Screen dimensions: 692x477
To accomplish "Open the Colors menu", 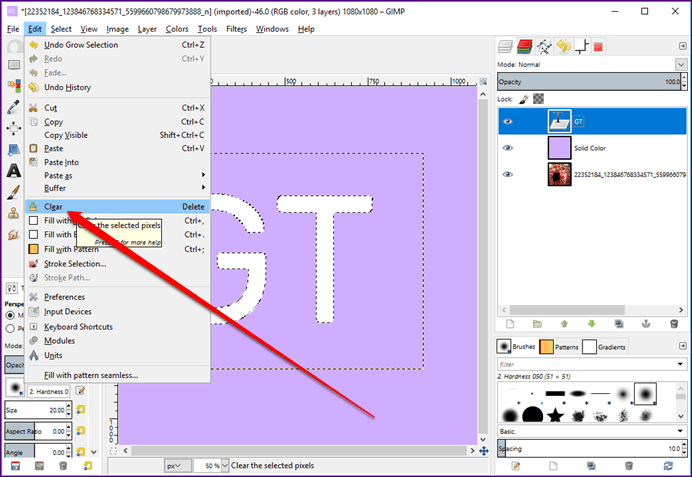I will coord(177,29).
